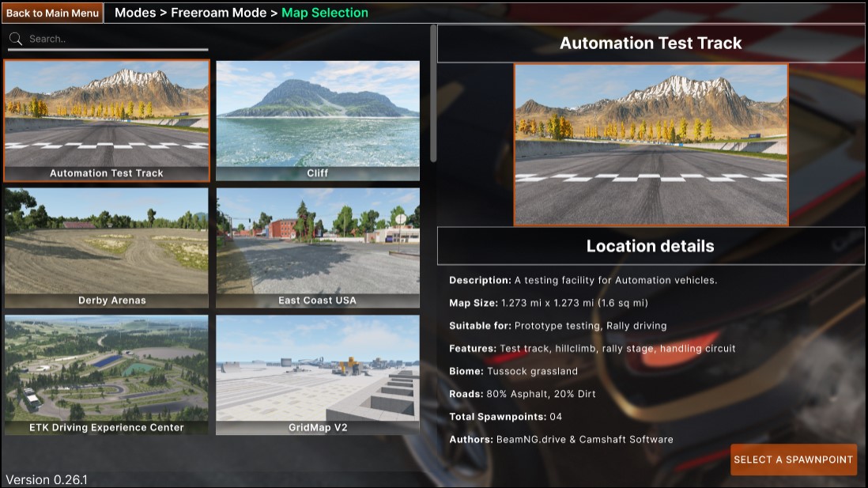Choose the GridMap V2 map
The height and width of the screenshot is (488, 868).
318,375
